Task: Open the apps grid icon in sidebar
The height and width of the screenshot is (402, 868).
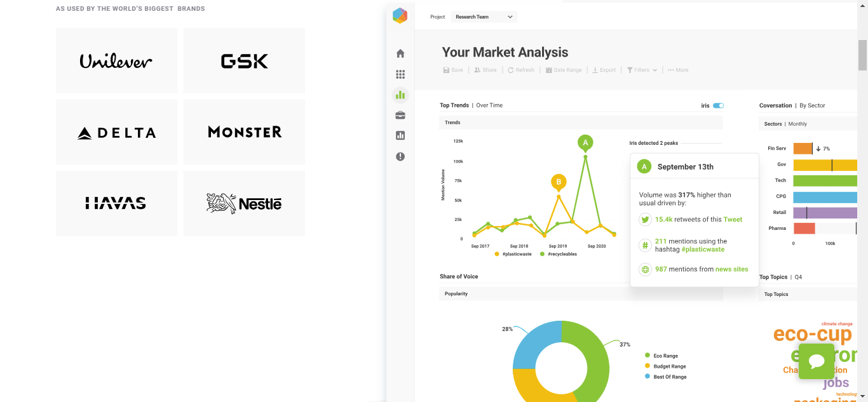Action: 400,74
